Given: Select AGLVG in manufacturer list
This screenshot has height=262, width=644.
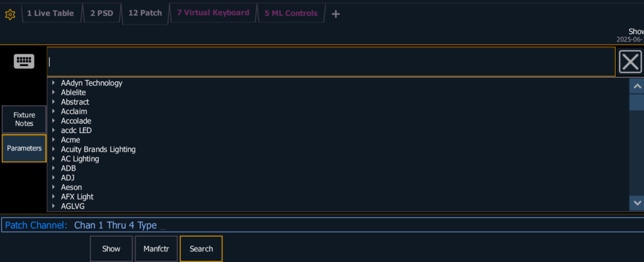Looking at the screenshot, I should tap(73, 206).
